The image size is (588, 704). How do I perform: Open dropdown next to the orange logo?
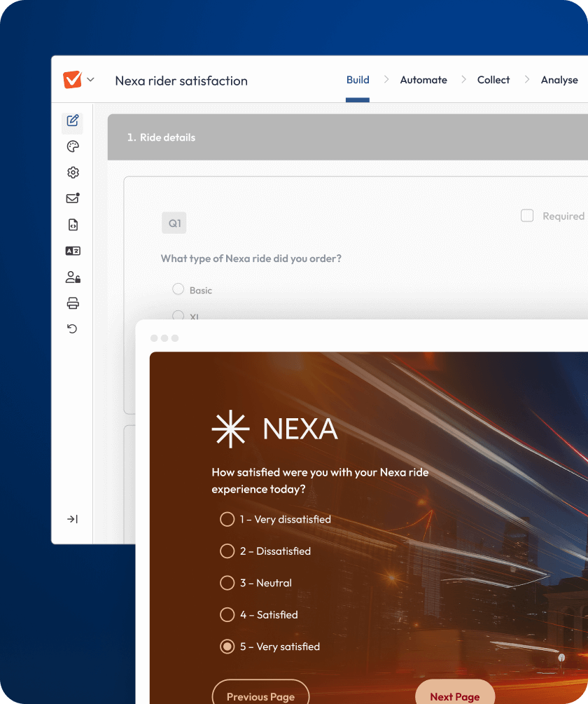(90, 80)
